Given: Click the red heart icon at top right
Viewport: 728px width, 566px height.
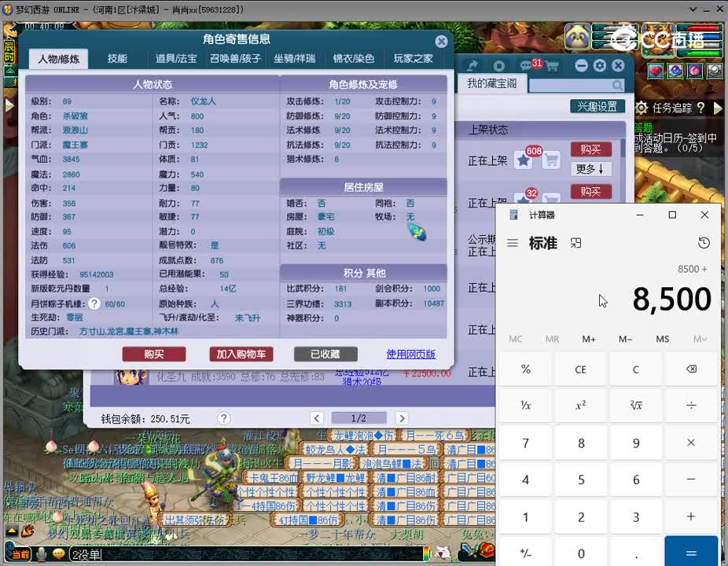Looking at the screenshot, I should pos(656,71).
